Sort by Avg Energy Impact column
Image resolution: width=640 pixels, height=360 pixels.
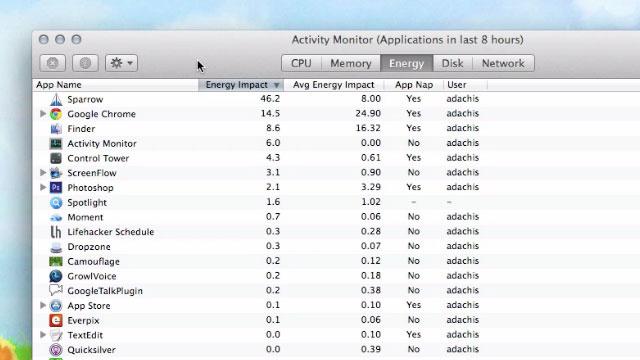click(333, 85)
